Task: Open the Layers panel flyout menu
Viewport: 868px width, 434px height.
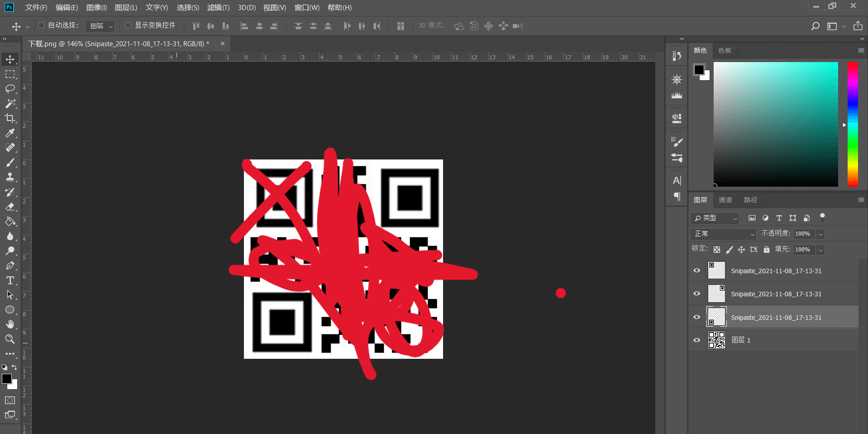Action: (x=861, y=200)
